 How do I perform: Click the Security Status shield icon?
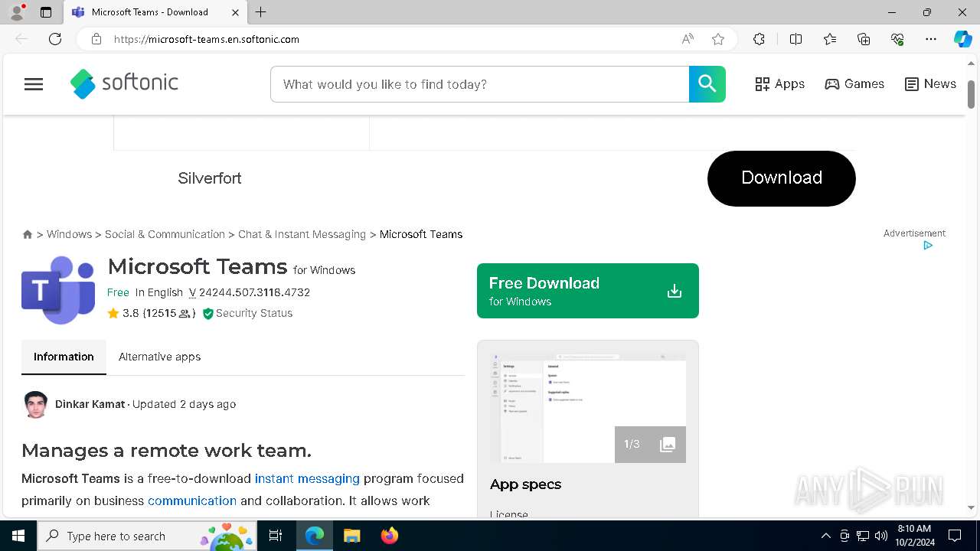(x=207, y=313)
